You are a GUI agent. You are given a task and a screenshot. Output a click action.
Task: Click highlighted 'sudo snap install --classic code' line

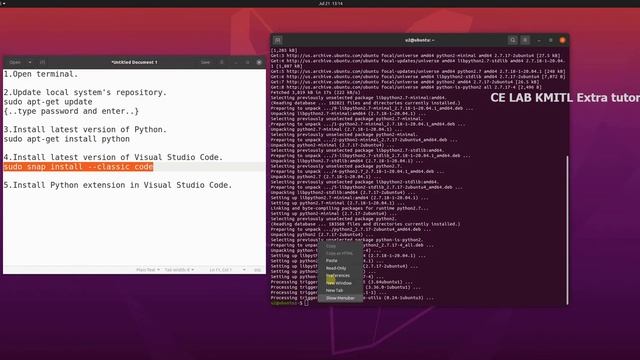pos(78,167)
